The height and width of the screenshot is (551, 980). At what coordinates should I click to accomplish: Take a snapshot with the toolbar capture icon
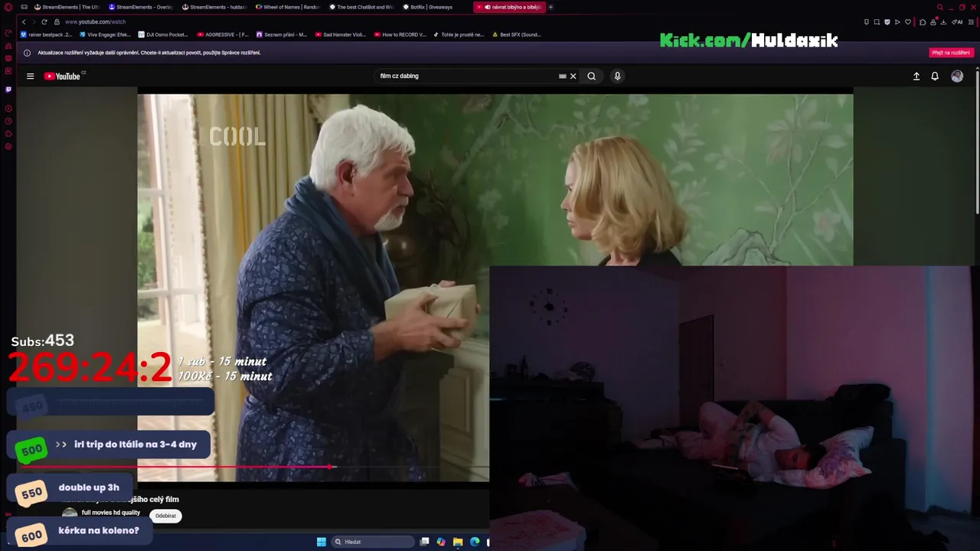[877, 21]
